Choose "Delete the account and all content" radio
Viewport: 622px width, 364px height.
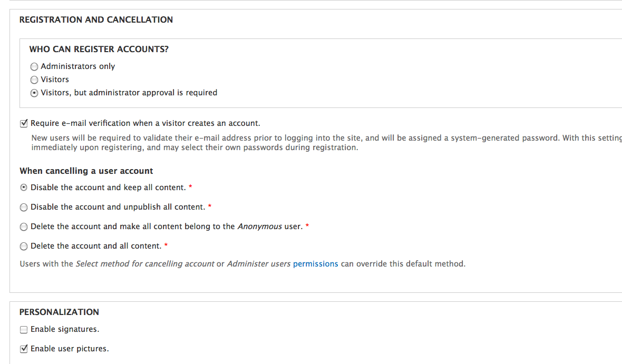click(24, 247)
